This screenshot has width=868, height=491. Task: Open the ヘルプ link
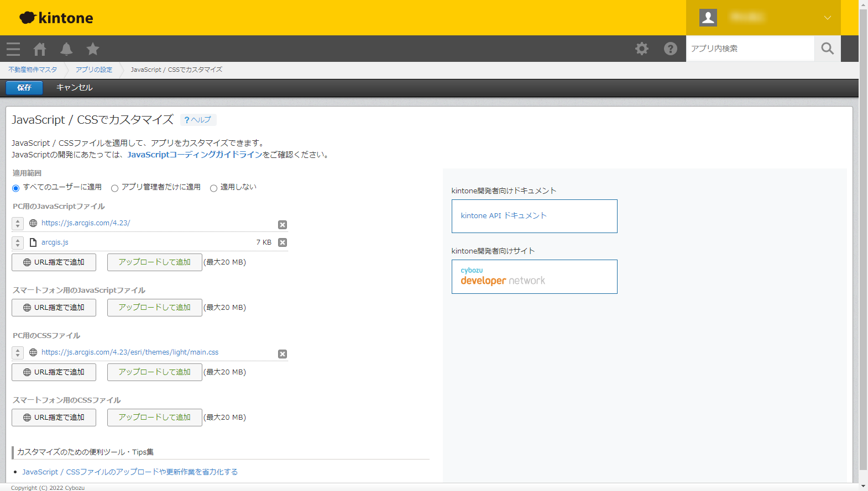198,120
